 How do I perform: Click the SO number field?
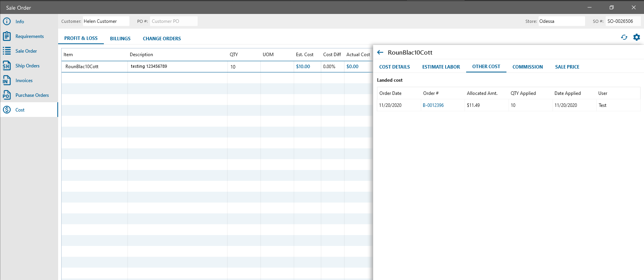click(623, 21)
